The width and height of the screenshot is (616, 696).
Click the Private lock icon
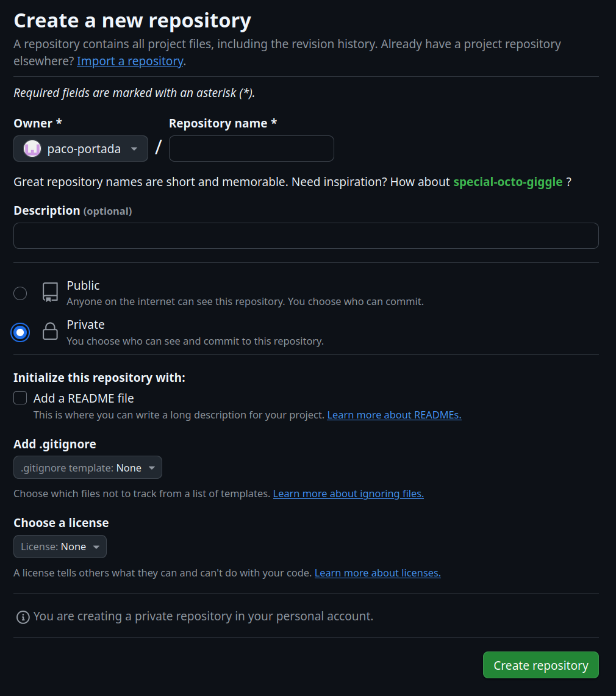click(x=50, y=331)
